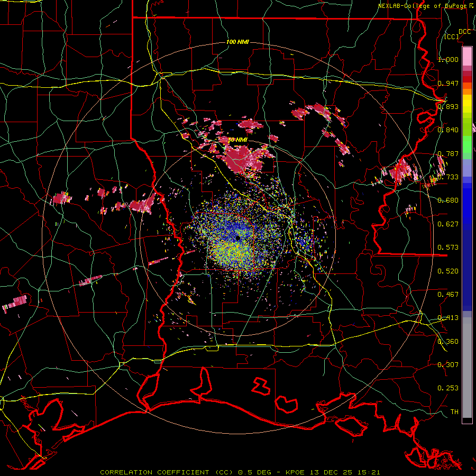Click the 0.947 scale value

[448, 83]
